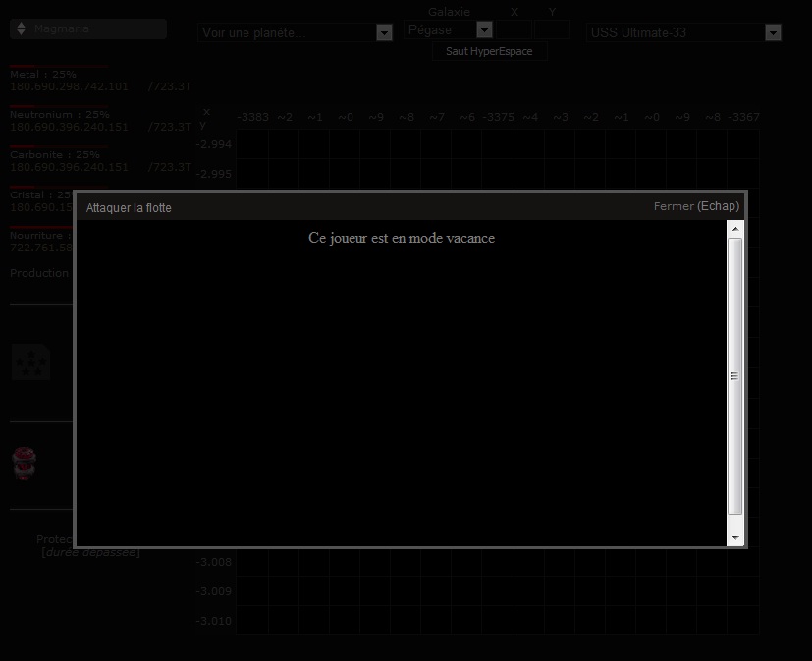The height and width of the screenshot is (661, 812).
Task: Select the Neutronium resource entry
Action: [x=60, y=115]
